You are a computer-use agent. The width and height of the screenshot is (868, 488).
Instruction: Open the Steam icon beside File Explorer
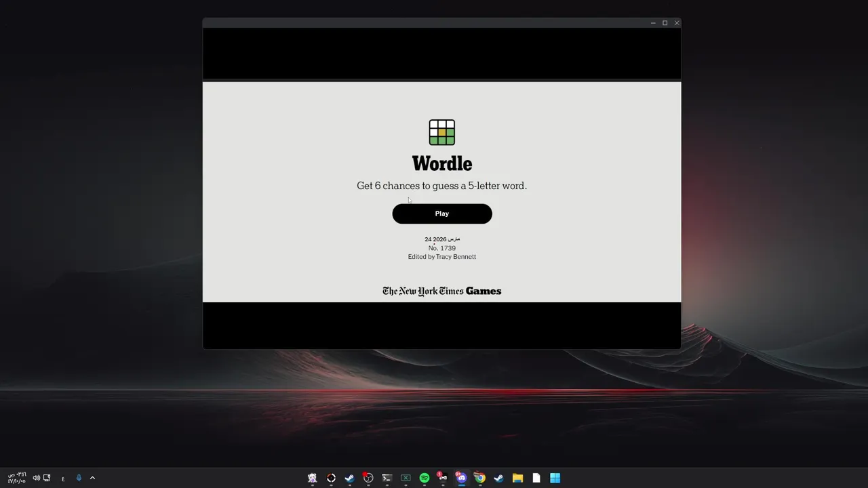(499, 478)
